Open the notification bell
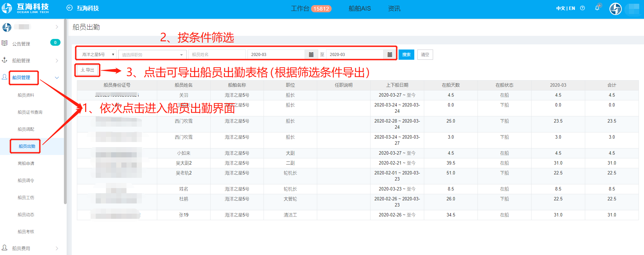The image size is (644, 255). (x=597, y=8)
